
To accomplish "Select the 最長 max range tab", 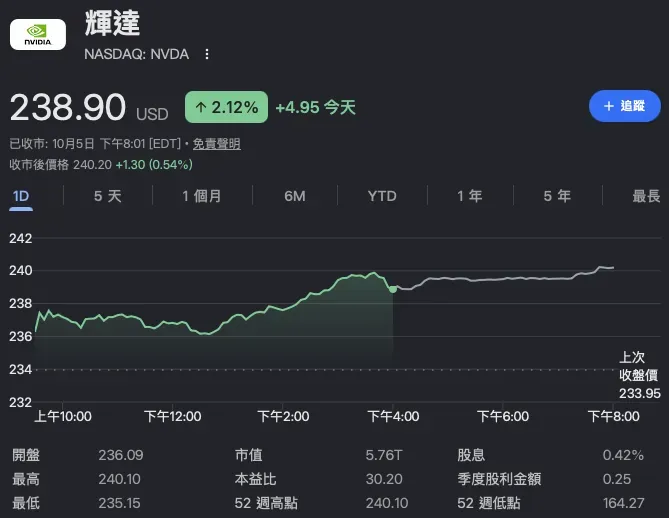I will point(646,196).
